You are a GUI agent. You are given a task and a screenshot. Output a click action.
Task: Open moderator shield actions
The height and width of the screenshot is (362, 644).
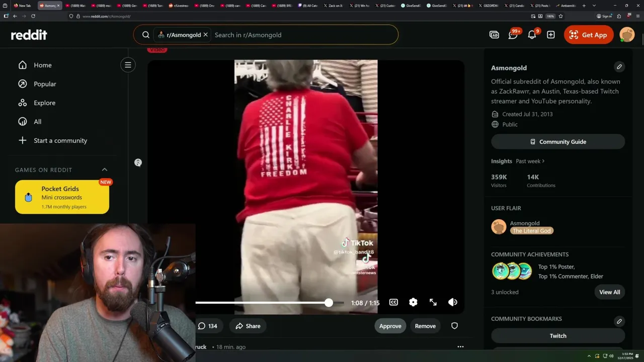[454, 326]
